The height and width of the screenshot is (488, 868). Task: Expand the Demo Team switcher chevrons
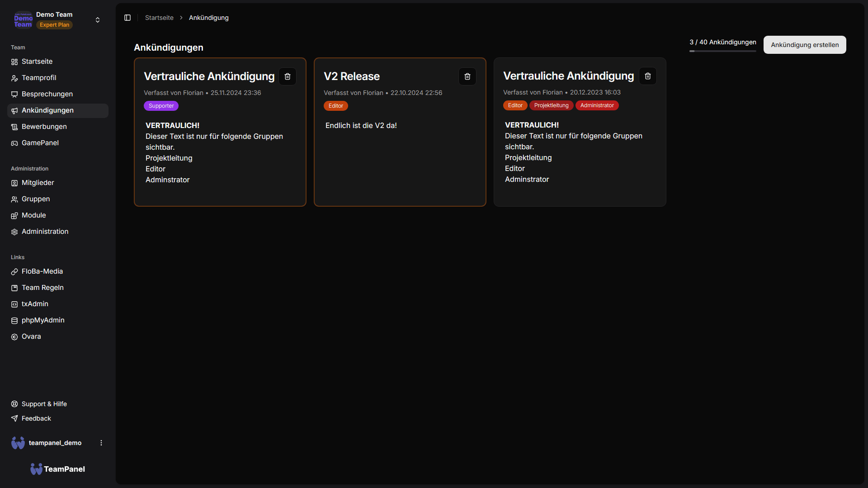(98, 20)
